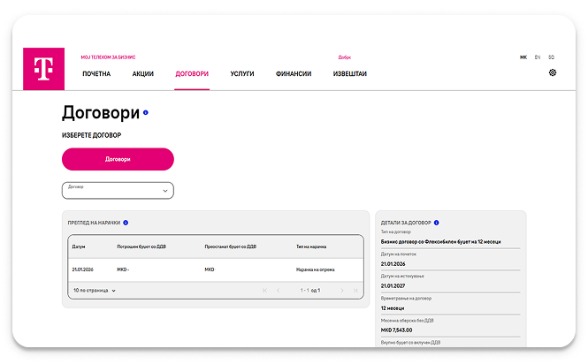The width and height of the screenshot is (588, 364).
Task: Click the МКД 7,543.00 monthly fee value
Action: click(396, 330)
